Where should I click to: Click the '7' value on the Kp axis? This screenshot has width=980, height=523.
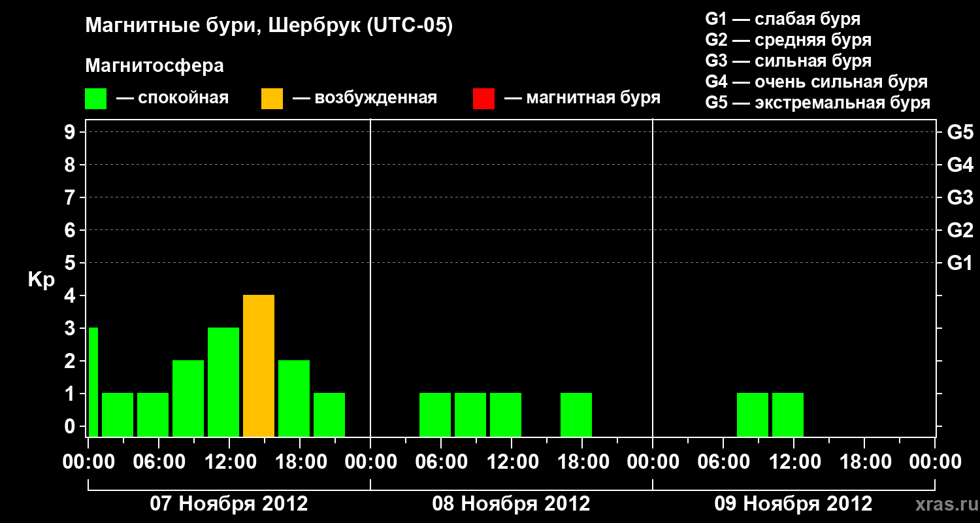tap(71, 197)
